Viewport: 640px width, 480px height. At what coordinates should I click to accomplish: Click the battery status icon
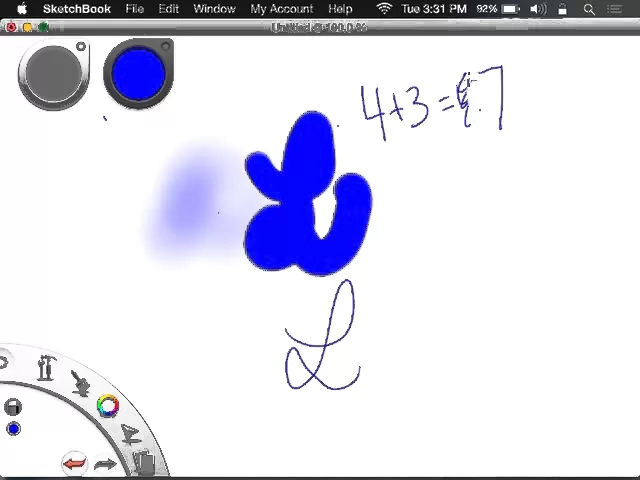[x=511, y=9]
